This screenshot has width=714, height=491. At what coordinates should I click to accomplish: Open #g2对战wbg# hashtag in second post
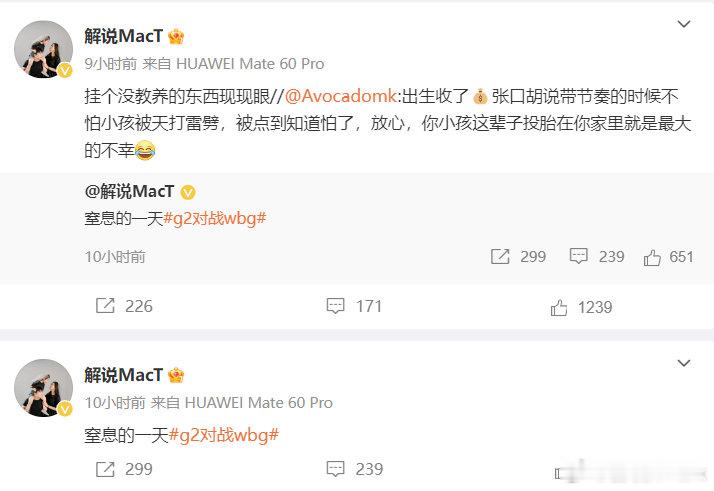(224, 435)
